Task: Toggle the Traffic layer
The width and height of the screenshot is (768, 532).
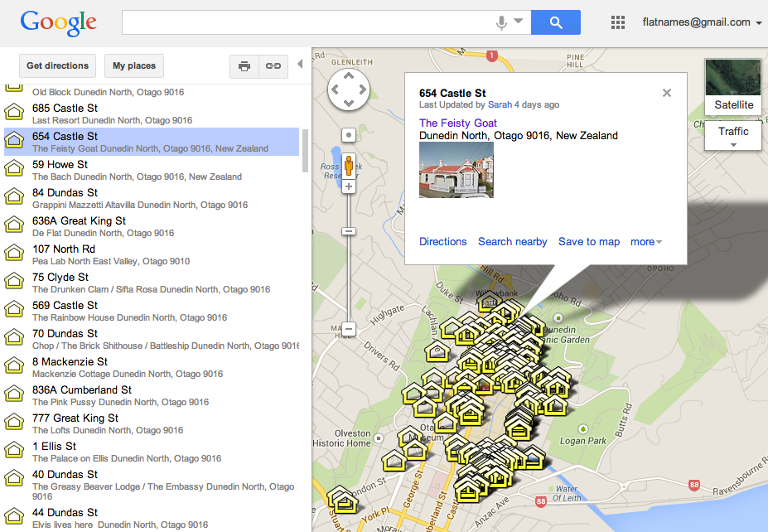Action: tap(733, 131)
